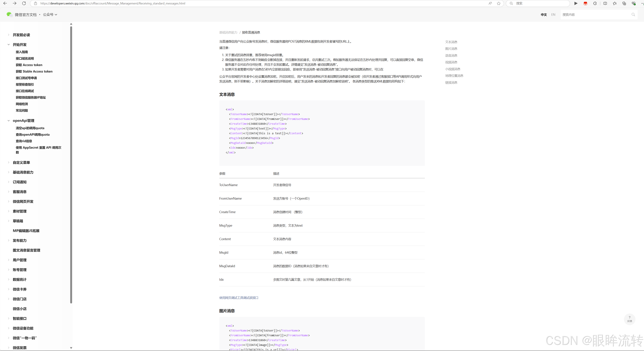Click the WeChat logo icon

pos(9,15)
